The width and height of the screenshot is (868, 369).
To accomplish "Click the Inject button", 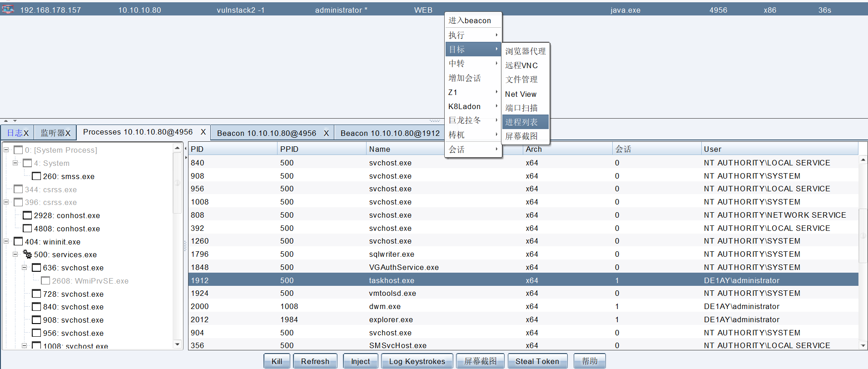I will [361, 361].
